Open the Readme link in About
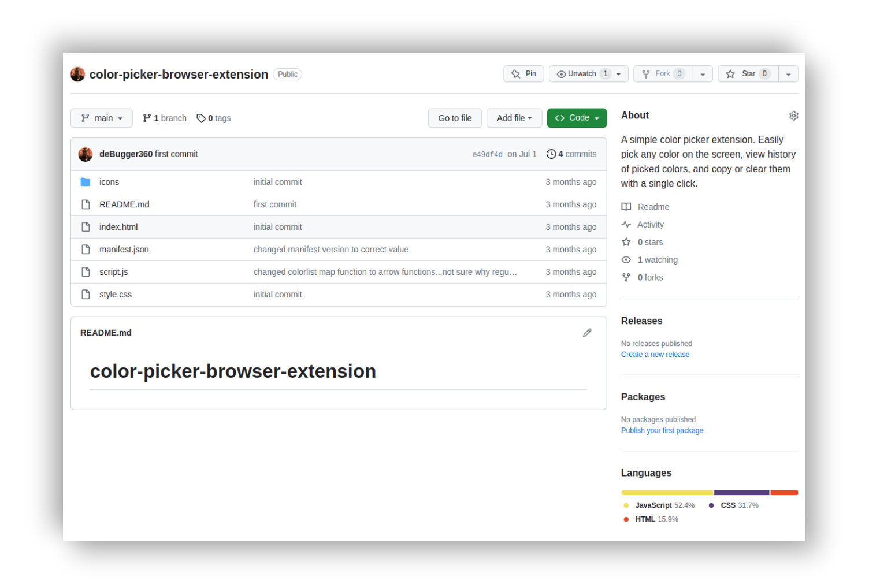The width and height of the screenshot is (869, 588). coord(653,207)
